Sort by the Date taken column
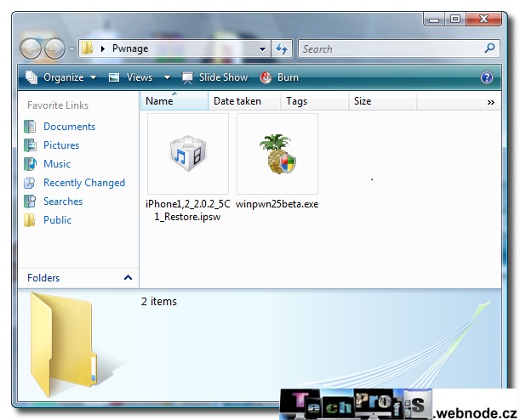 coord(244,100)
